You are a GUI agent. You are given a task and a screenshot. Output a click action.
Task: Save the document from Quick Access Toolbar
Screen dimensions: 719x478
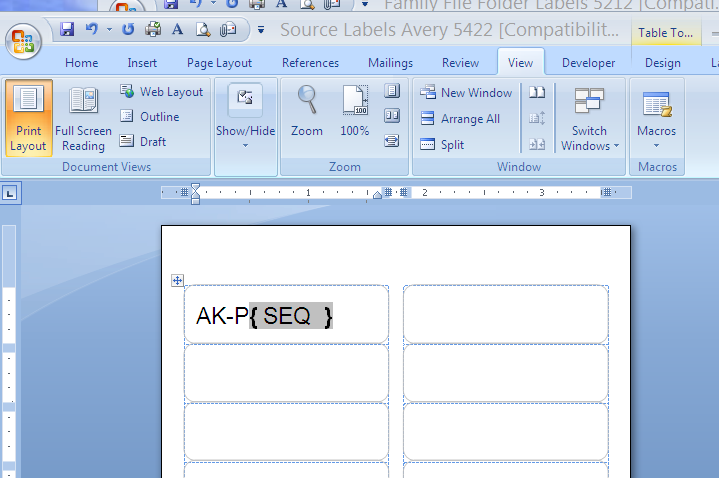coord(67,29)
